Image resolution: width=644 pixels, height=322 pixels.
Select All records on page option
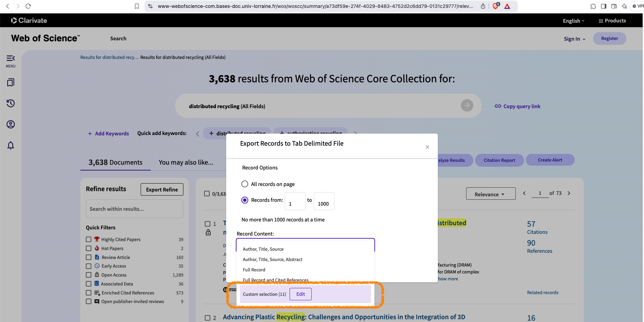(x=245, y=184)
